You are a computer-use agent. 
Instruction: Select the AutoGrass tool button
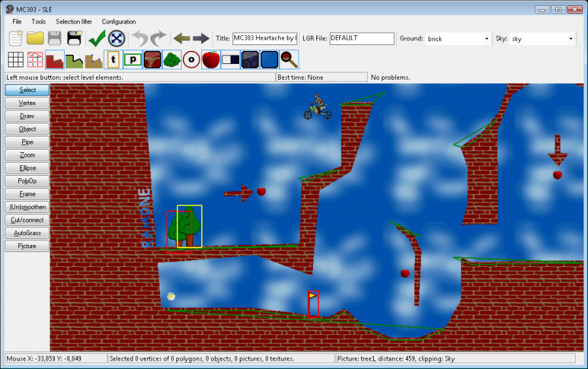click(x=27, y=233)
